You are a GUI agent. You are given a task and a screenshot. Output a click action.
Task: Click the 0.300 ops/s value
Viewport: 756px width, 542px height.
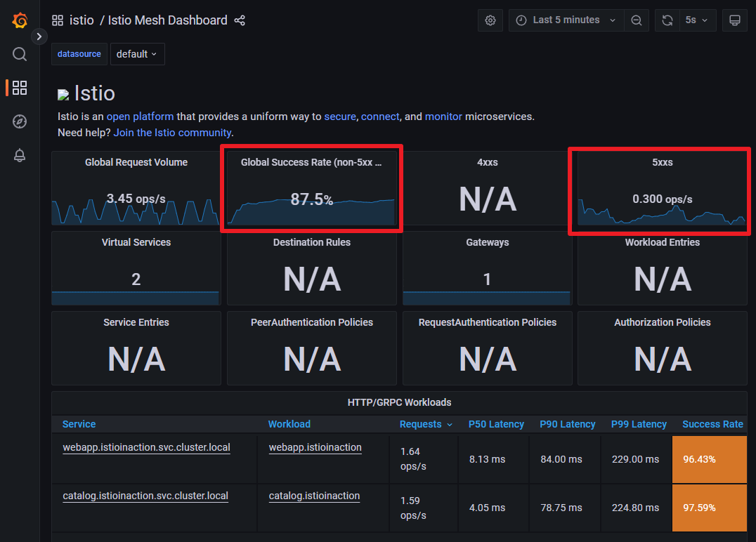tap(663, 199)
